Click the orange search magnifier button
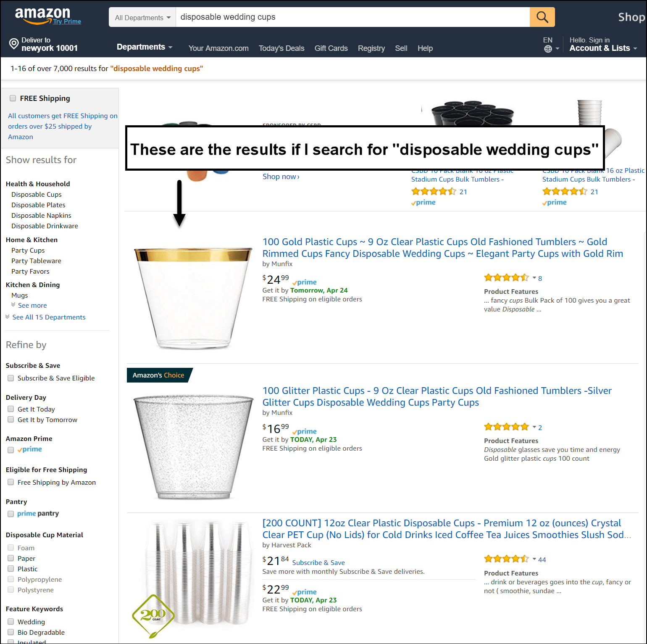The width and height of the screenshot is (647, 644). (x=542, y=17)
